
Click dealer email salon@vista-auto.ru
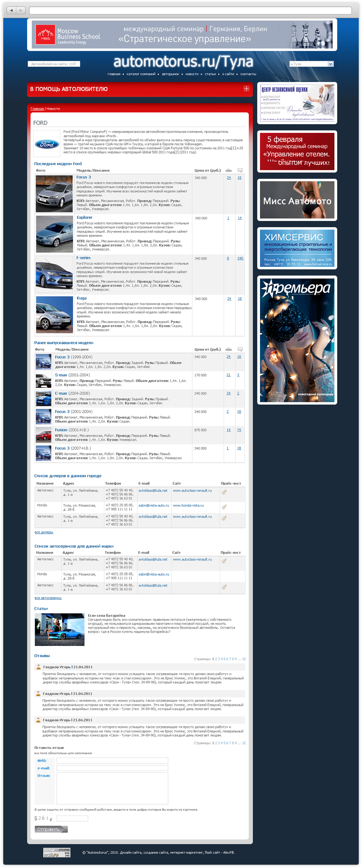pos(154,506)
